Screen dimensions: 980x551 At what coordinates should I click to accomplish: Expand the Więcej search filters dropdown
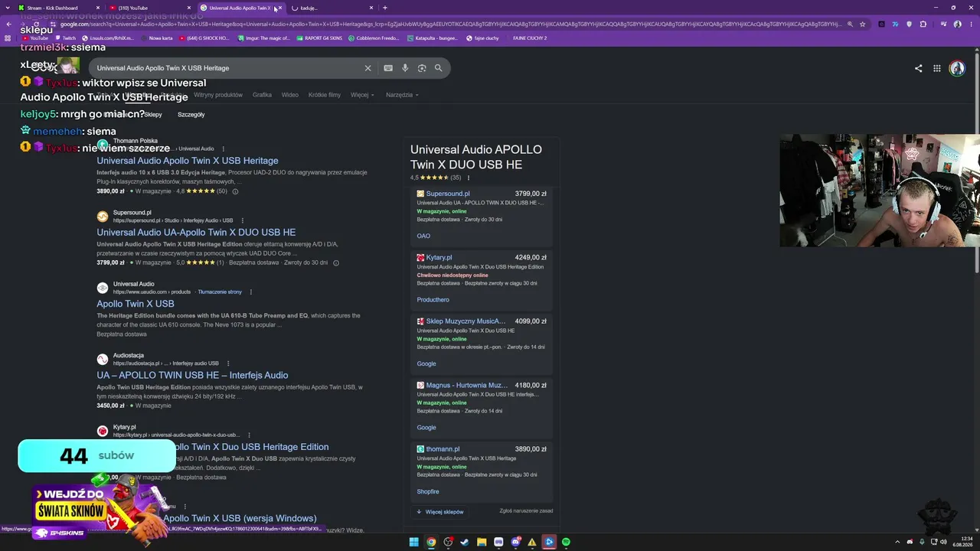coord(362,95)
